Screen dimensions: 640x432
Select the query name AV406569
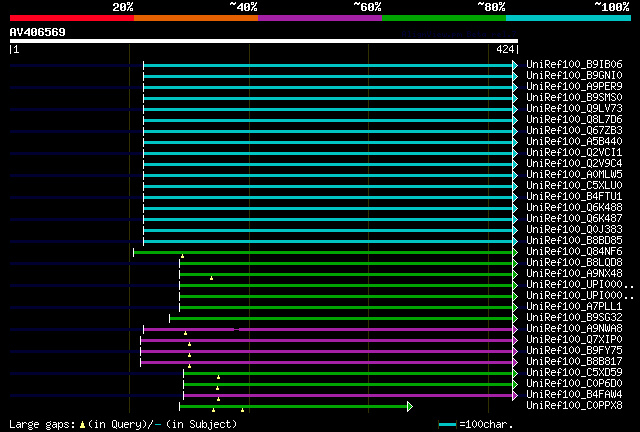coord(38,32)
